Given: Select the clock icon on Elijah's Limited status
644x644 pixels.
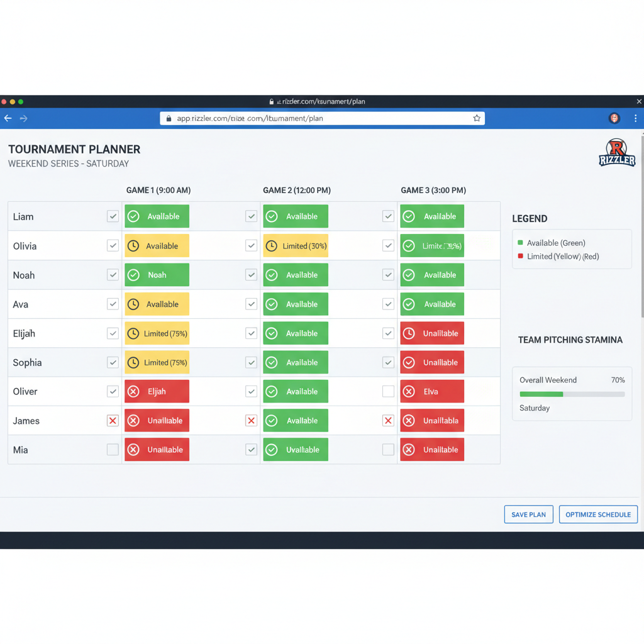Looking at the screenshot, I should tap(133, 333).
